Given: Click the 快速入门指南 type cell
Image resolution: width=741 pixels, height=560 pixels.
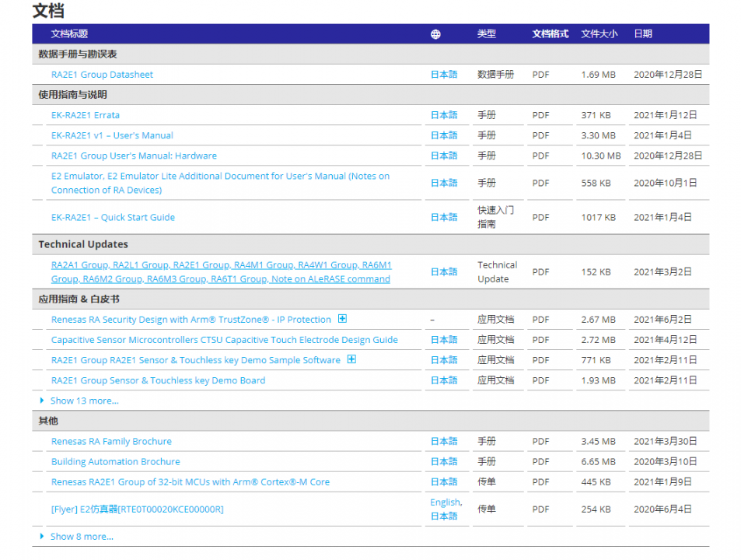Looking at the screenshot, I should pos(496,217).
